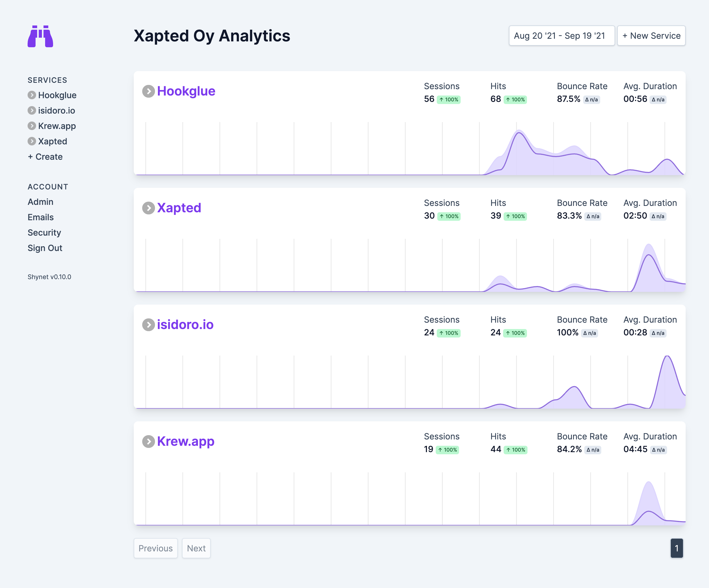Viewport: 709px width, 588px height.
Task: Click the Shynet binoculars logo
Action: [40, 36]
